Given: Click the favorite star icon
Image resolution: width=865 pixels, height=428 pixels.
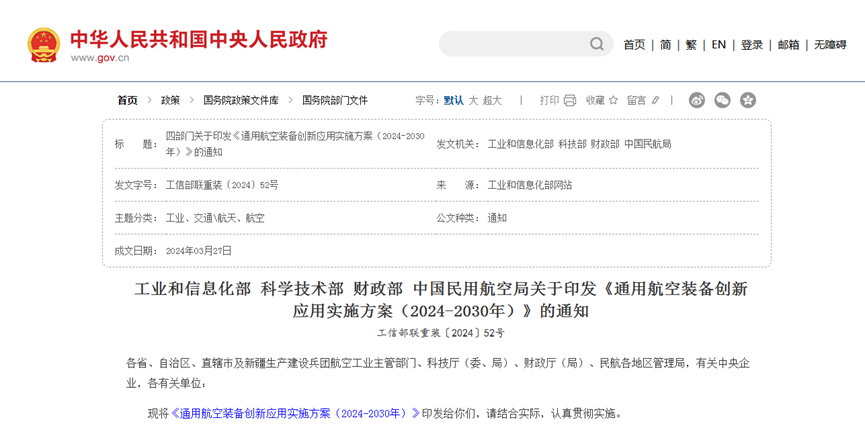Looking at the screenshot, I should tap(615, 100).
